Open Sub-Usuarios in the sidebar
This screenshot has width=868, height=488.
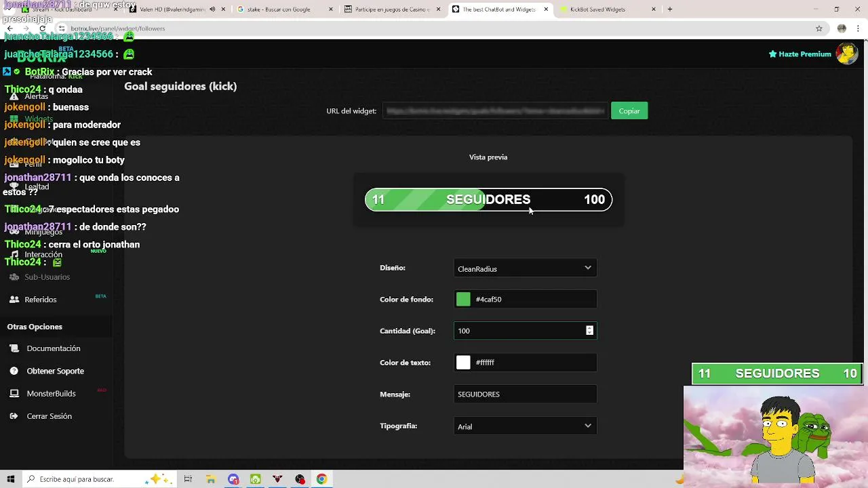[x=47, y=277]
